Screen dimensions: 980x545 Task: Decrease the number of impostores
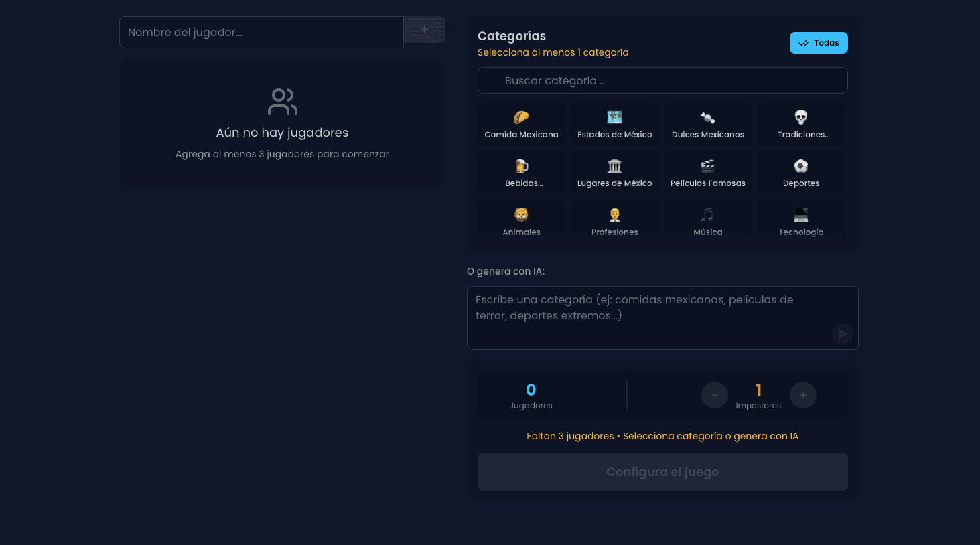point(714,395)
